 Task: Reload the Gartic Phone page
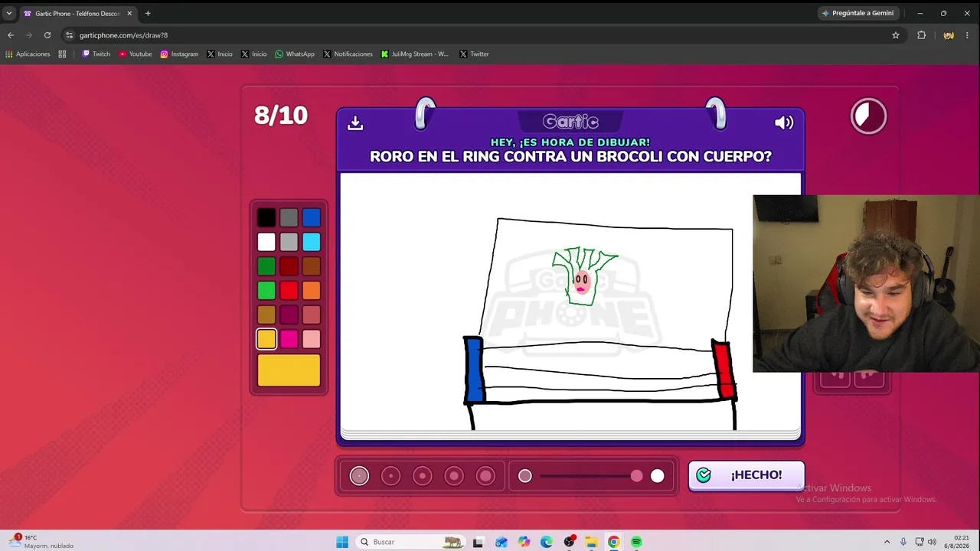pyautogui.click(x=47, y=35)
